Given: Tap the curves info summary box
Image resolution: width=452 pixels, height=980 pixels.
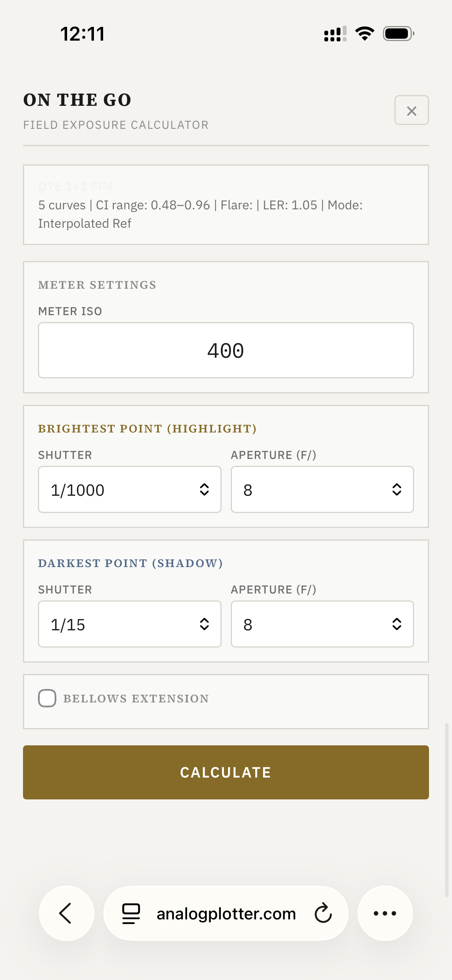Looking at the screenshot, I should (226, 205).
